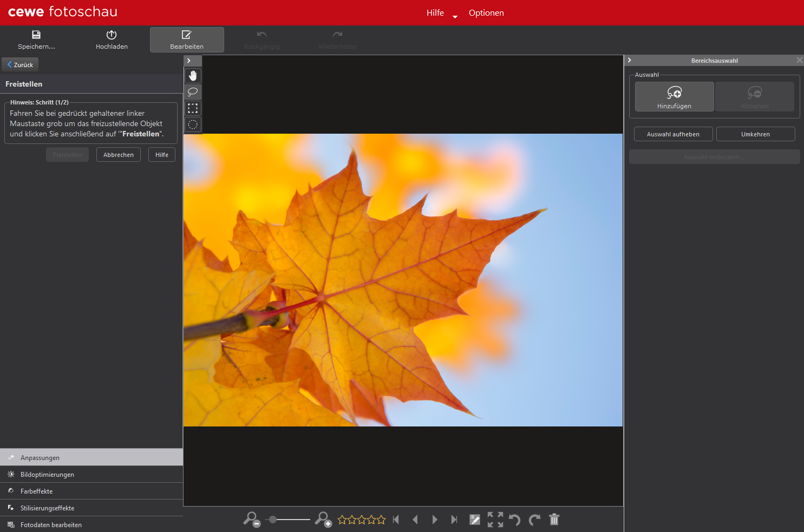Click the zoom slider handle
The height and width of the screenshot is (532, 804).
click(273, 520)
